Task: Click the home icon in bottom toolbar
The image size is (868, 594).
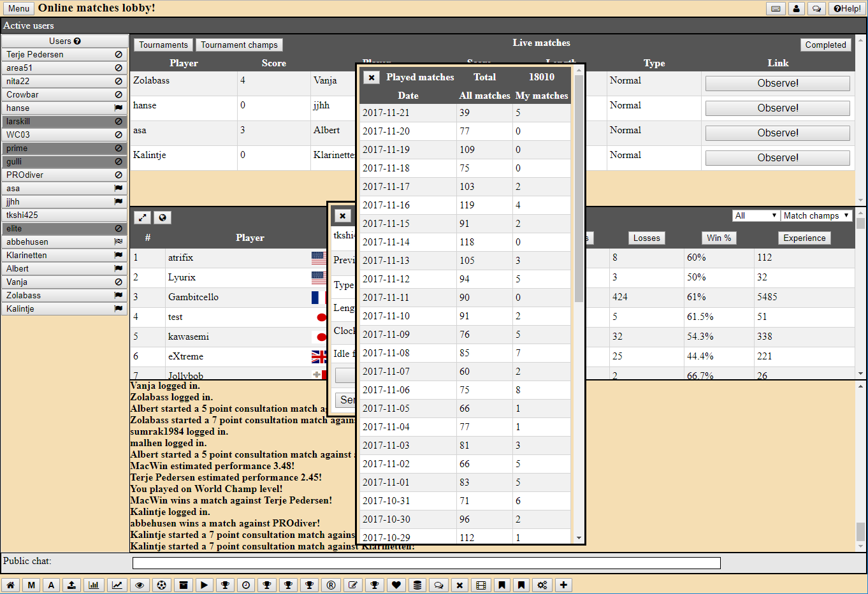Action: point(10,585)
